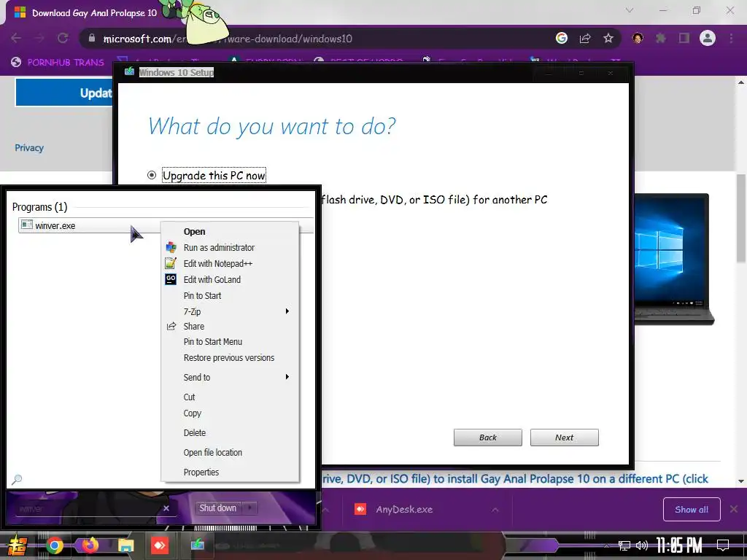Viewport: 747px width, 560px height.
Task: Click the avatar extension icon in Chrome toolbar
Action: (638, 38)
